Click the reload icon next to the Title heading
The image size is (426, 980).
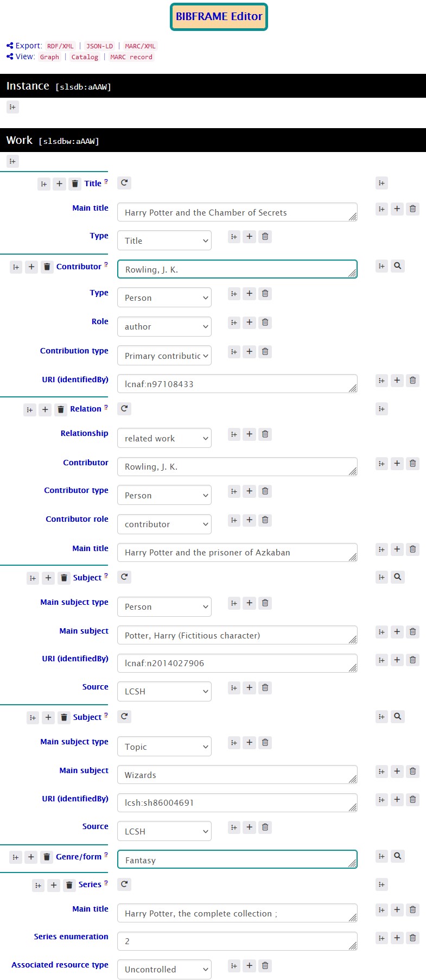pyautogui.click(x=124, y=183)
